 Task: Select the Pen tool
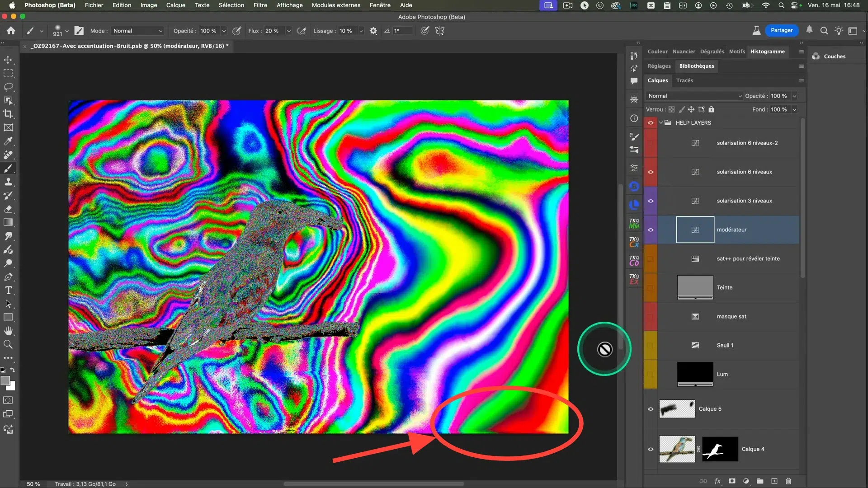click(8, 277)
